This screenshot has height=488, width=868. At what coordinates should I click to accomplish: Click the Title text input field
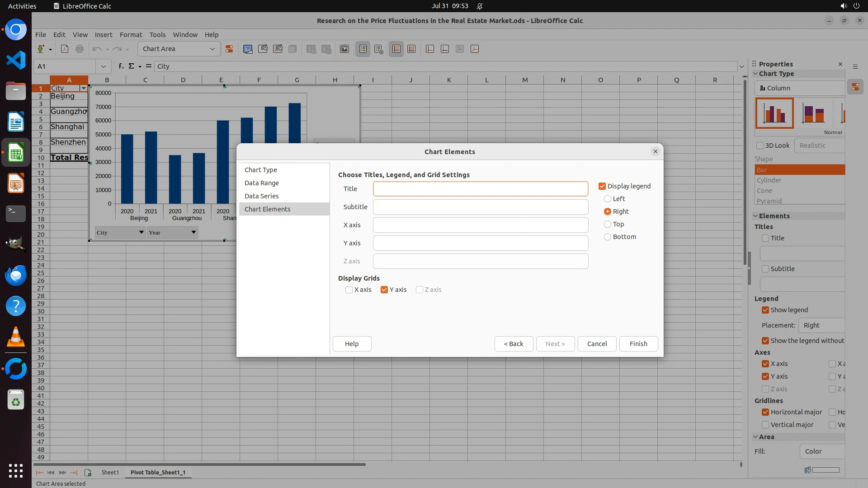click(x=480, y=189)
